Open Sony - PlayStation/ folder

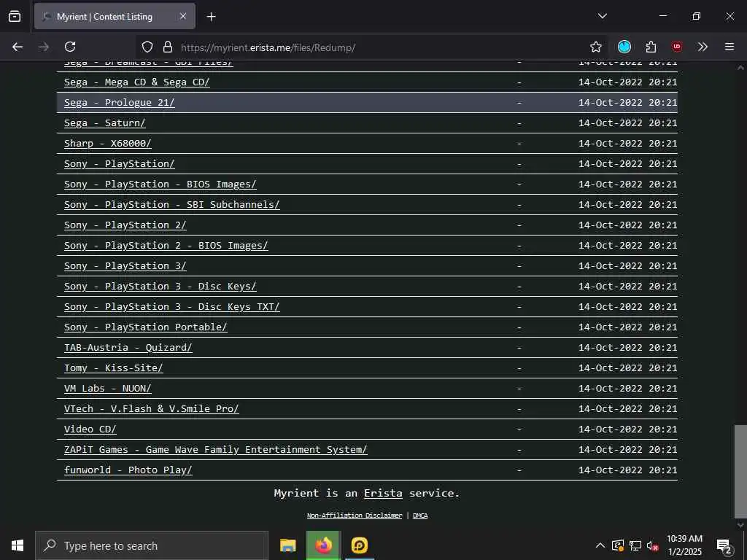(120, 164)
